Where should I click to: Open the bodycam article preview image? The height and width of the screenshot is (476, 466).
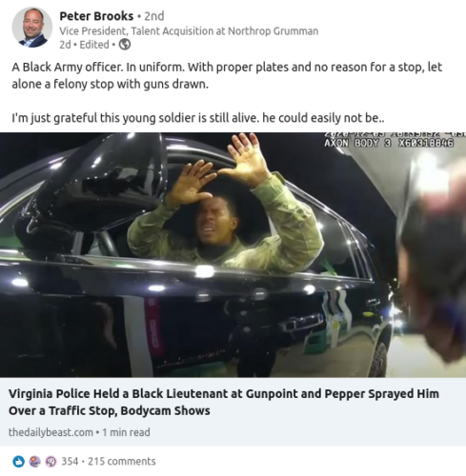[x=233, y=255]
